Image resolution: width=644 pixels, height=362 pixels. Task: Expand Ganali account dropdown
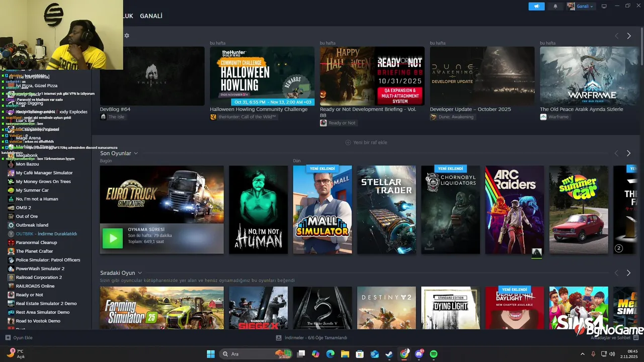coord(581,7)
